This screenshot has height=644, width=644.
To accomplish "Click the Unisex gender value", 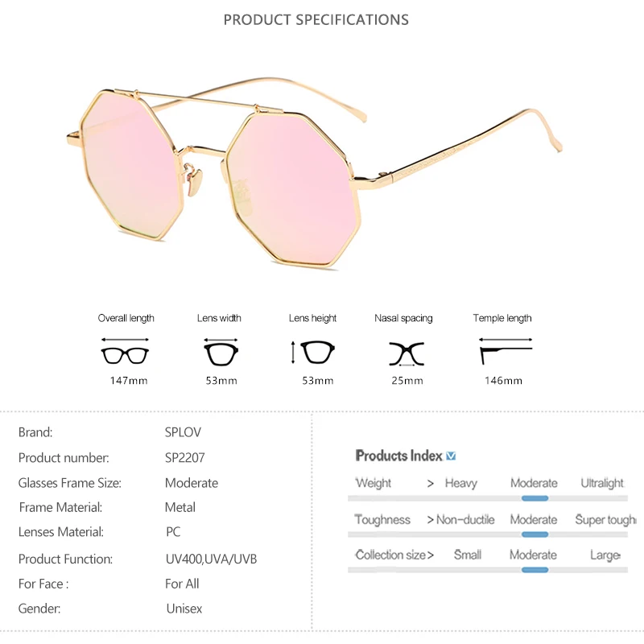I will click(x=184, y=609).
